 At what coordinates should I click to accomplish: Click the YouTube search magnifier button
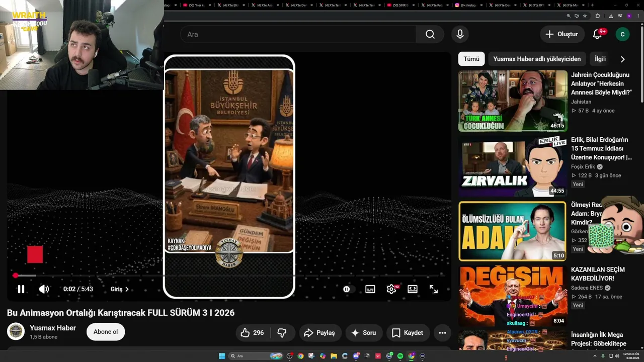[430, 34]
